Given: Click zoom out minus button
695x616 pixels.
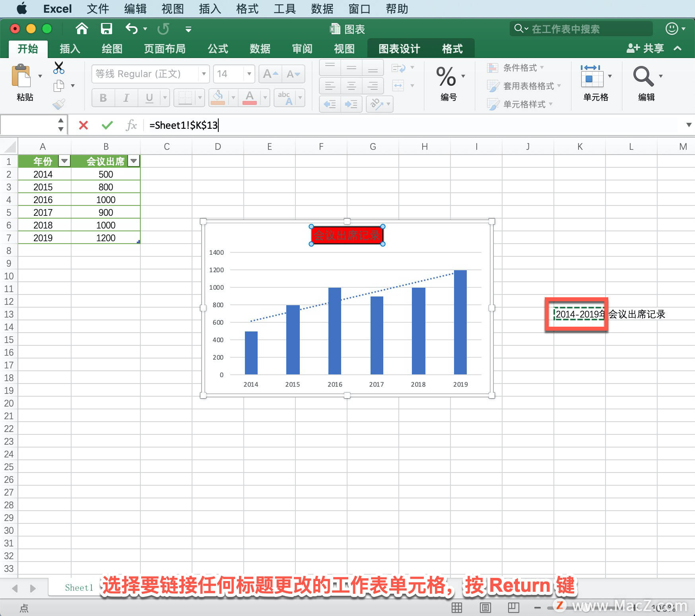Looking at the screenshot, I should coord(538,608).
